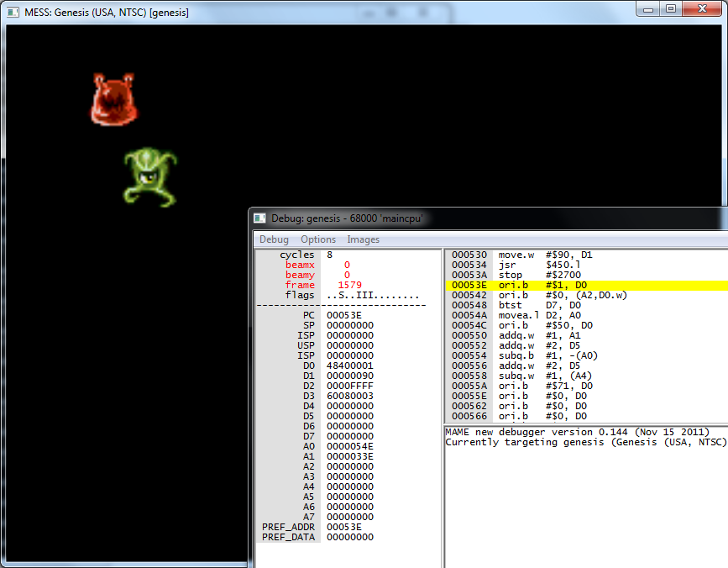Click the frame counter value 1579
728x568 pixels.
(349, 285)
